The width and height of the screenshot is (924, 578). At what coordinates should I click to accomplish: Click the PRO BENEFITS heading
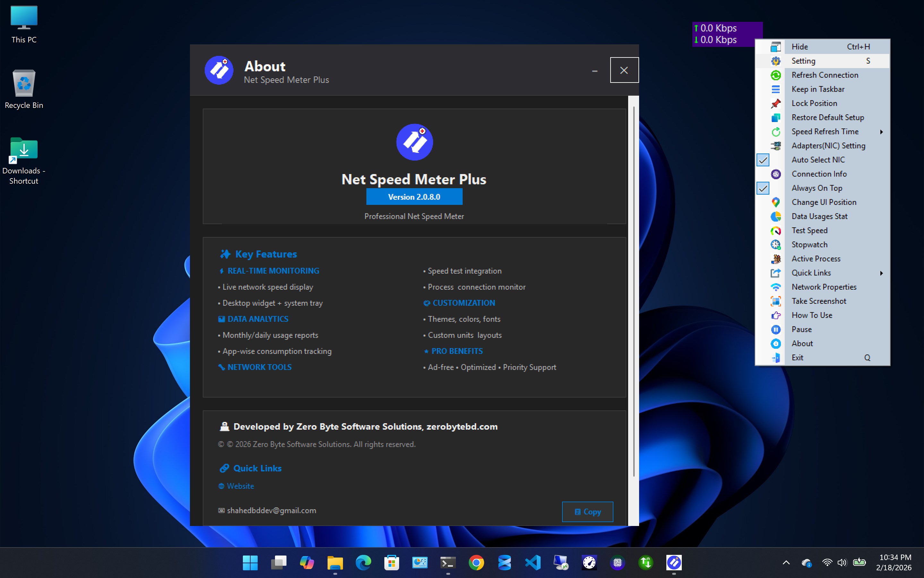point(457,351)
